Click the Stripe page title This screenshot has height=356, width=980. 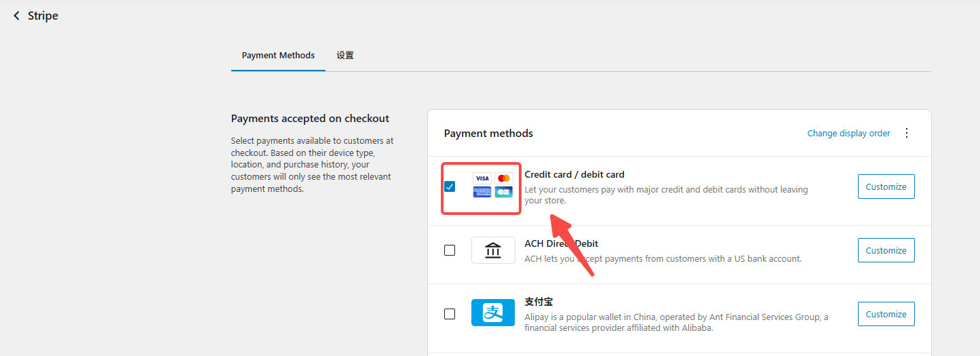[43, 16]
